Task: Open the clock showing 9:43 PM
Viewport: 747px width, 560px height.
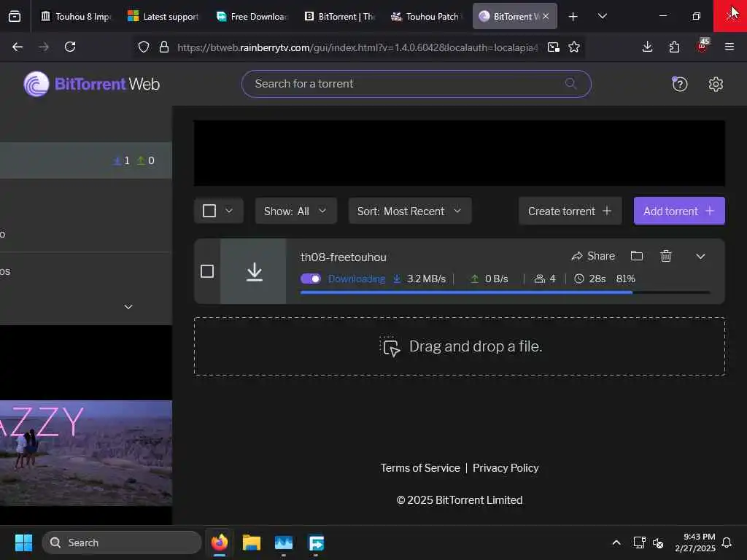Action: coord(695,542)
